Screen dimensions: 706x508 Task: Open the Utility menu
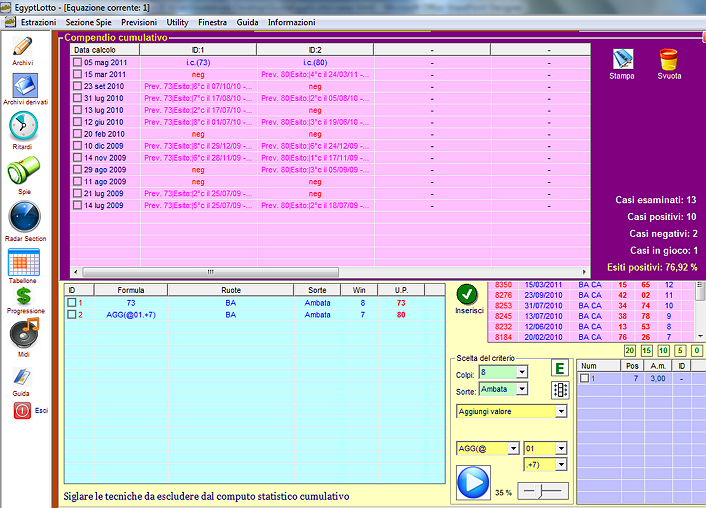[x=177, y=22]
